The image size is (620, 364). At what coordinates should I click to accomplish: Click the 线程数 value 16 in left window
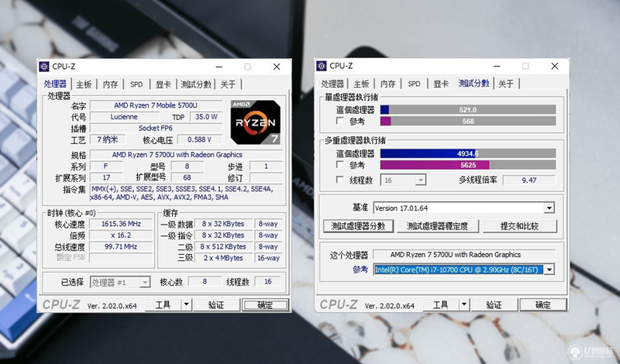(267, 281)
